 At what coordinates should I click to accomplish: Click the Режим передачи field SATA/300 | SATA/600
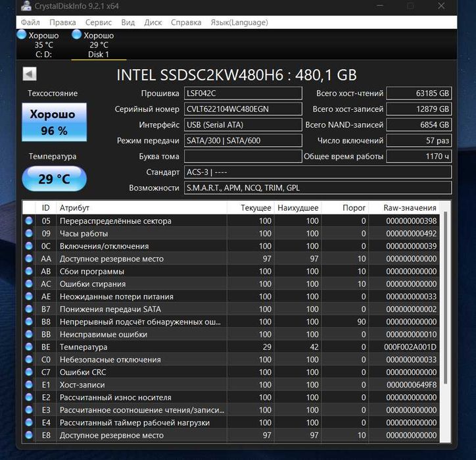click(243, 141)
